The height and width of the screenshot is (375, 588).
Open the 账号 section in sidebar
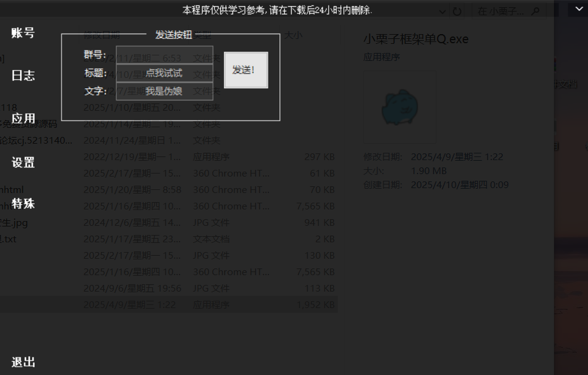pos(23,33)
